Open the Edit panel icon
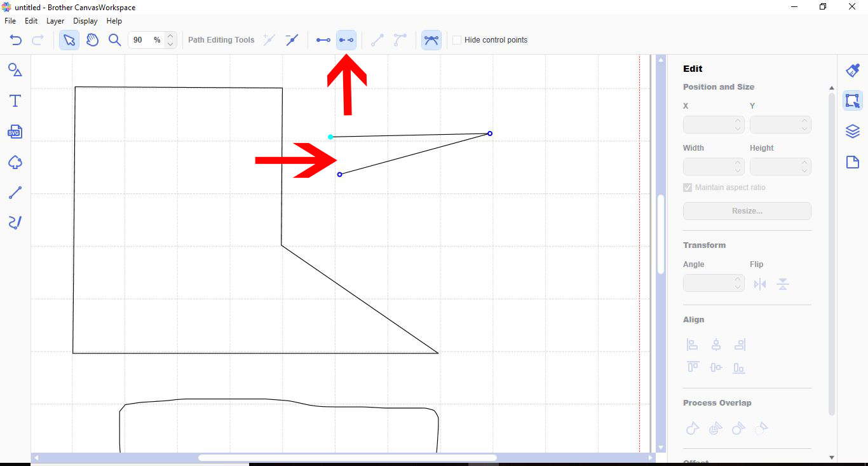Viewport: 868px width, 466px height. (x=853, y=100)
